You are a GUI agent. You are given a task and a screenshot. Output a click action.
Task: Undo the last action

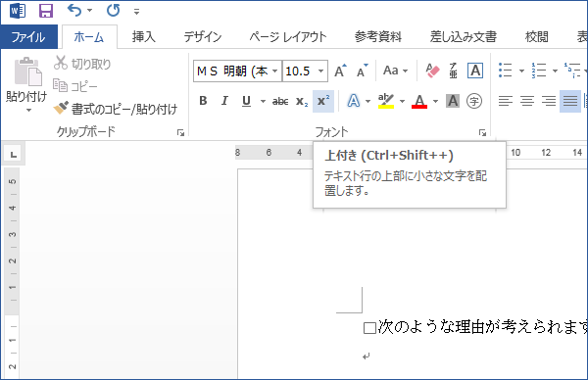coord(74,11)
